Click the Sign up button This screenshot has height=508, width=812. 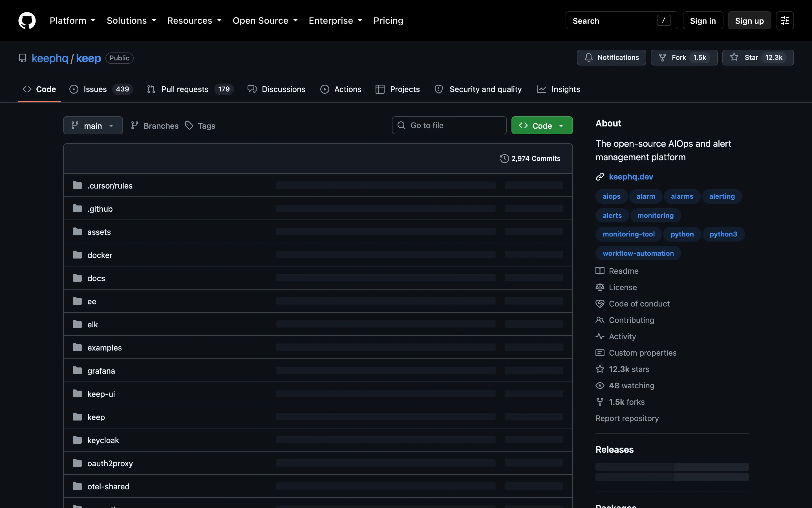pyautogui.click(x=749, y=21)
